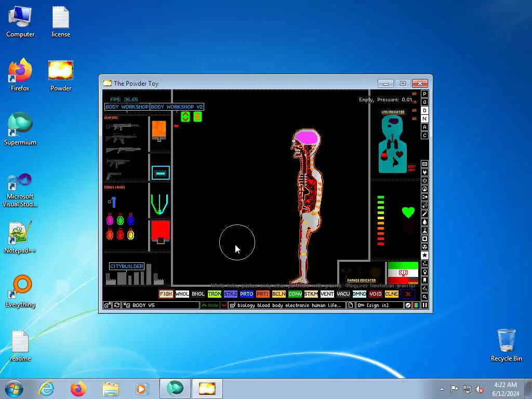The height and width of the screenshot is (399, 532).
Task: Toggle the A ambient heat option
Action: coord(424,127)
